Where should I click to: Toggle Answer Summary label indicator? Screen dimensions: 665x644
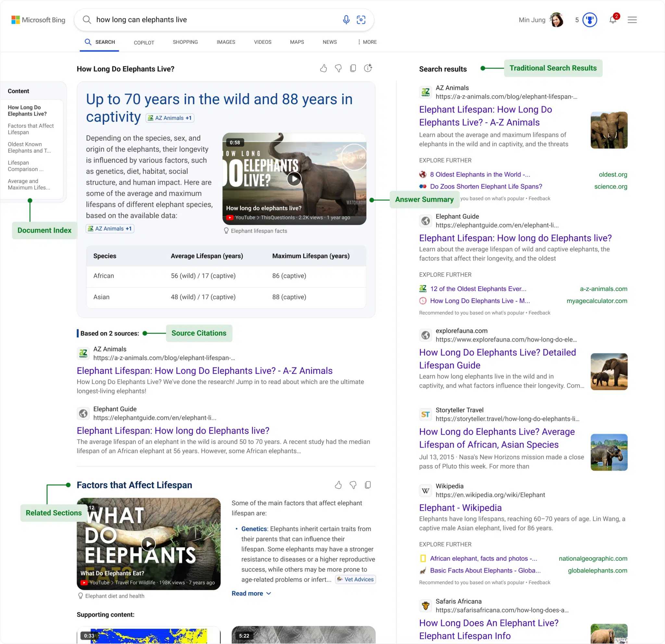point(424,199)
